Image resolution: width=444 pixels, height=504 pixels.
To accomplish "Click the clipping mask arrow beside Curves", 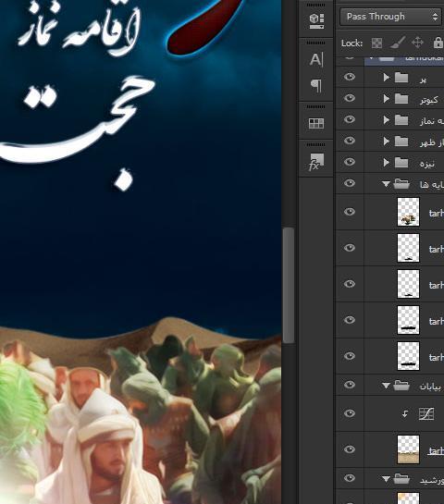I will (x=405, y=414).
